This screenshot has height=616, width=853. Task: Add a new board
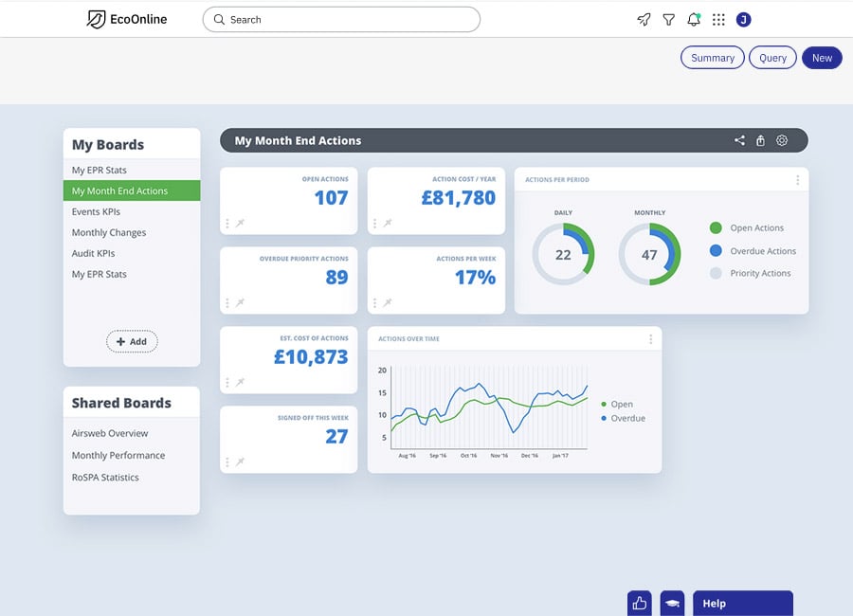click(x=132, y=342)
